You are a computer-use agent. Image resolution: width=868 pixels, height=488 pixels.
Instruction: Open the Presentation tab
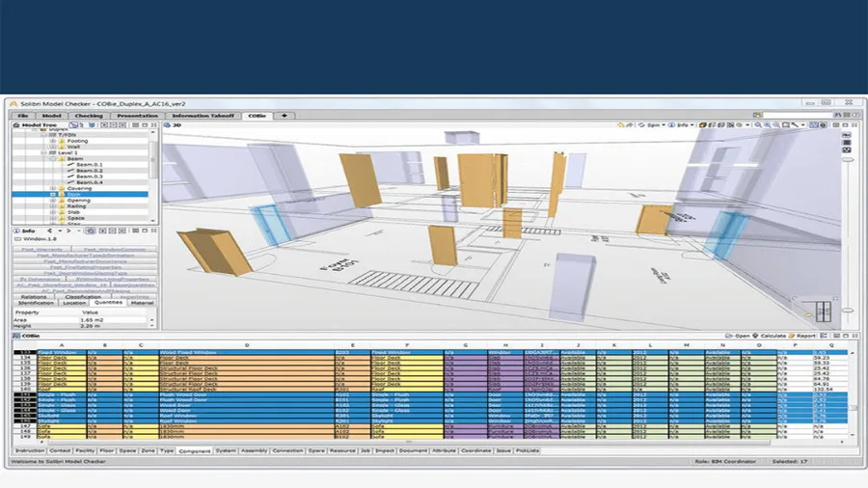click(x=137, y=116)
